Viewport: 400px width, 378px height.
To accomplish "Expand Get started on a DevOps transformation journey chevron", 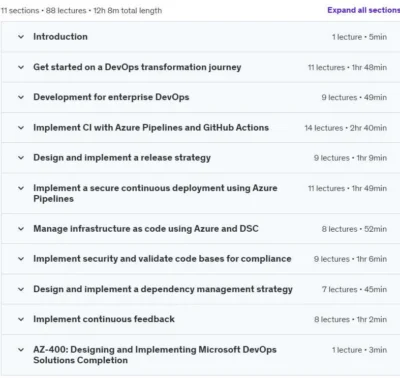I will tap(21, 67).
